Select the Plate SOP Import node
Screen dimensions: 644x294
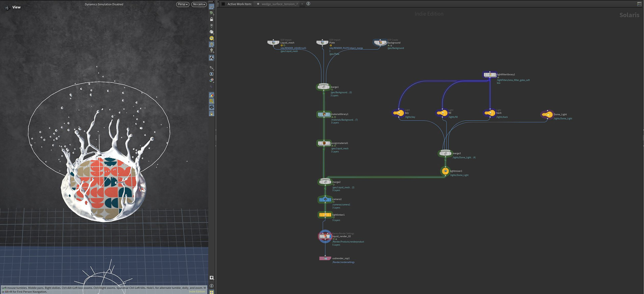coord(322,43)
